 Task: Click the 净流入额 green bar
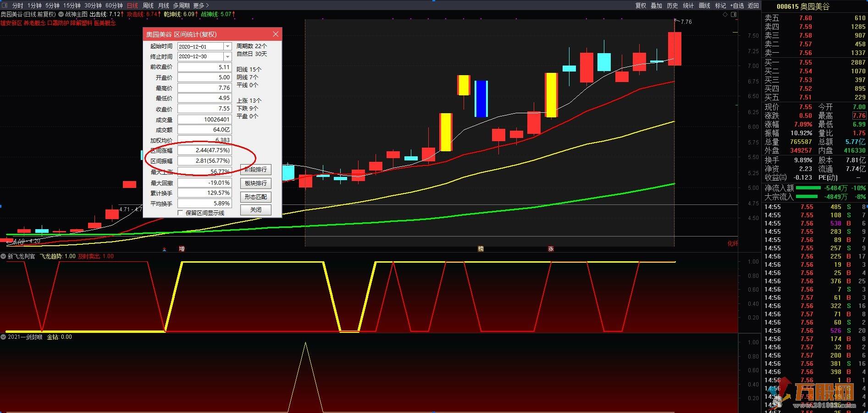(808, 188)
